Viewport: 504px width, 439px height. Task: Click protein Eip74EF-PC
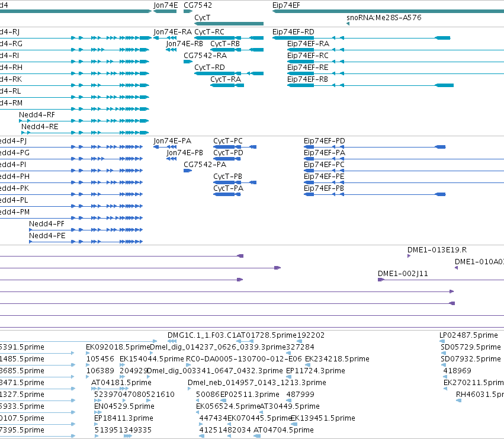point(324,165)
